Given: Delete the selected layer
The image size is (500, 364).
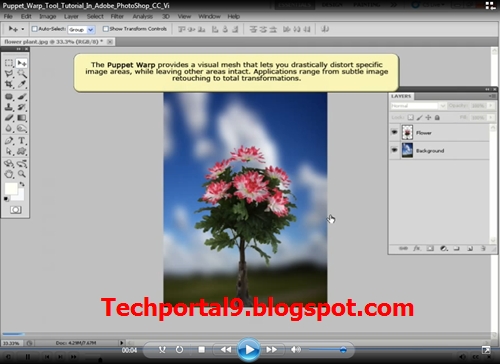Looking at the screenshot, I should [483, 248].
